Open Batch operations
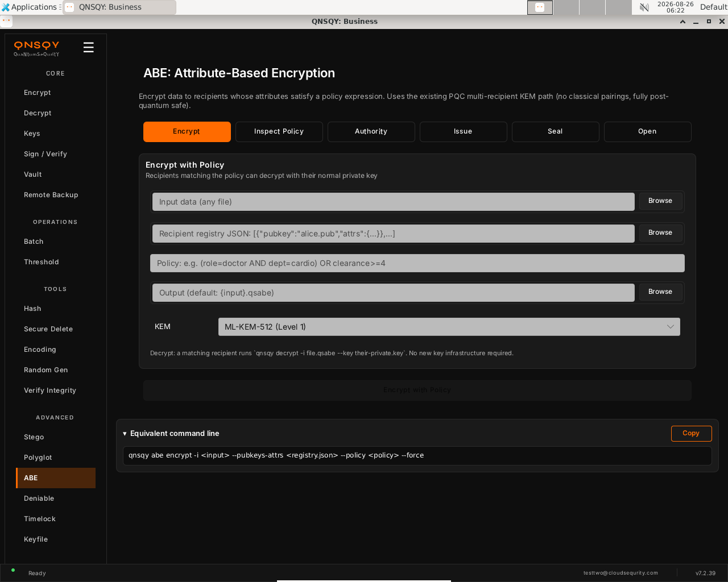The height and width of the screenshot is (582, 728). click(56, 242)
